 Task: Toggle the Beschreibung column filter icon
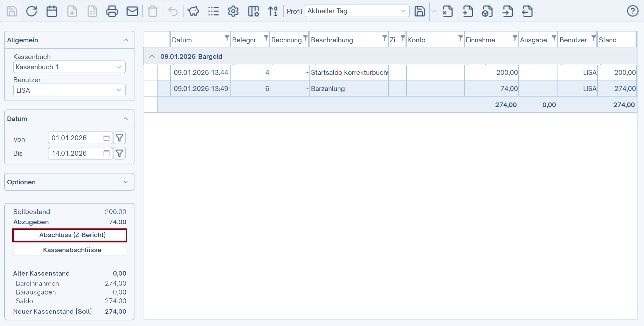[385, 38]
